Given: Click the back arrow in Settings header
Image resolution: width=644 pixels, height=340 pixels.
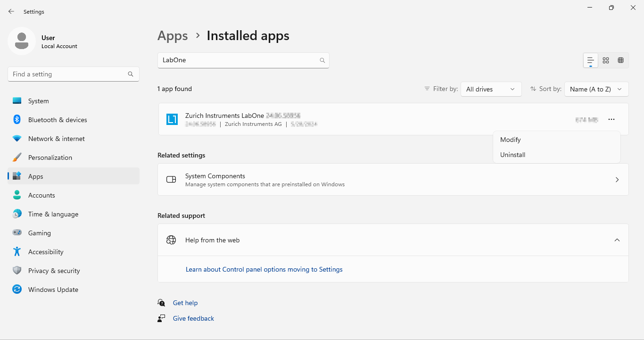Looking at the screenshot, I should tap(11, 11).
